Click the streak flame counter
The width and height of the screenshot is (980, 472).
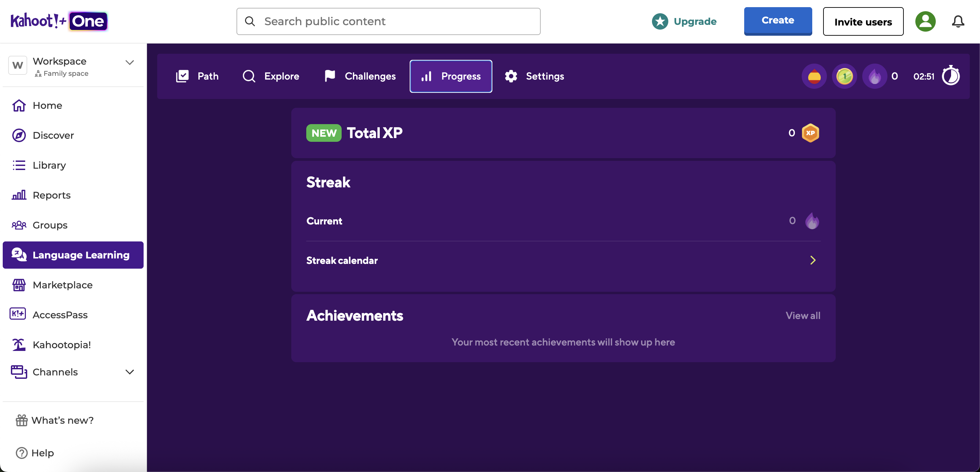tap(875, 76)
